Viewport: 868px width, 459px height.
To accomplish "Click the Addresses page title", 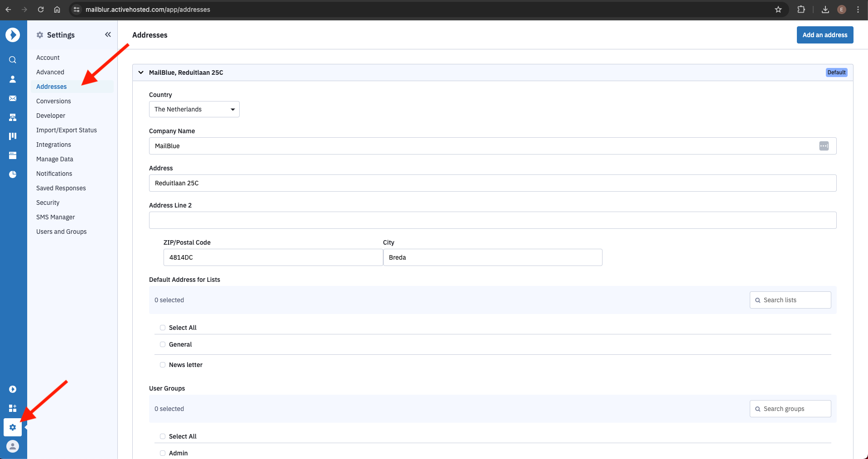I will click(150, 35).
